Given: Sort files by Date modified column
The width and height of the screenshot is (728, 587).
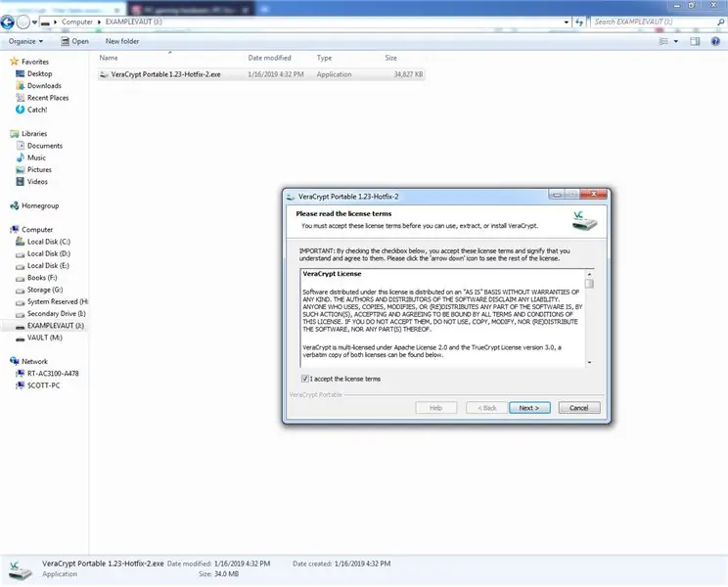Looking at the screenshot, I should coord(269,58).
